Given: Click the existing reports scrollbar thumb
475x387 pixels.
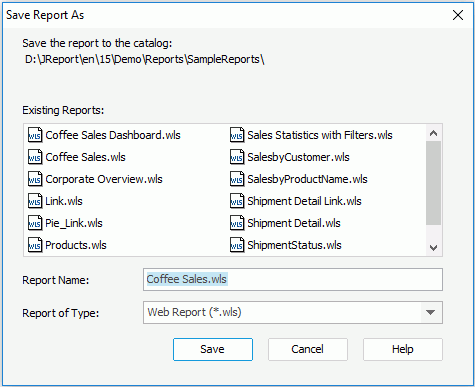Looking at the screenshot, I should click(433, 183).
